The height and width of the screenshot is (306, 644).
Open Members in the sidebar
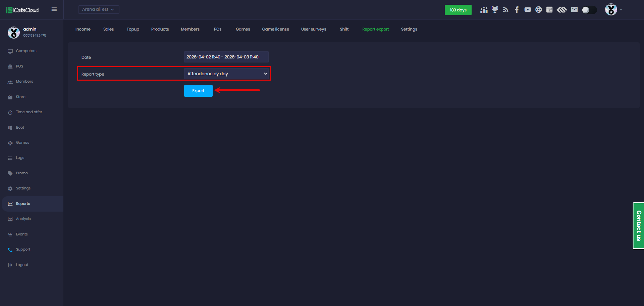[x=24, y=82]
